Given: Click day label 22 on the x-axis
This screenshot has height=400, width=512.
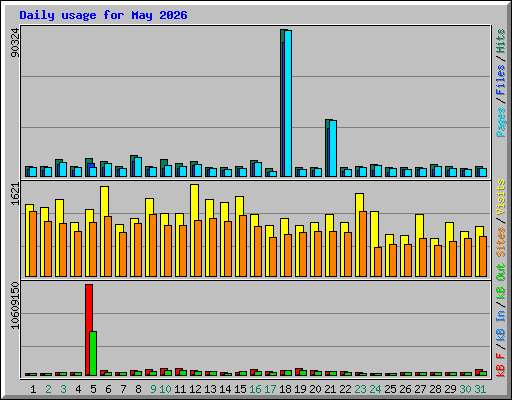Looking at the screenshot, I should tap(345, 389).
